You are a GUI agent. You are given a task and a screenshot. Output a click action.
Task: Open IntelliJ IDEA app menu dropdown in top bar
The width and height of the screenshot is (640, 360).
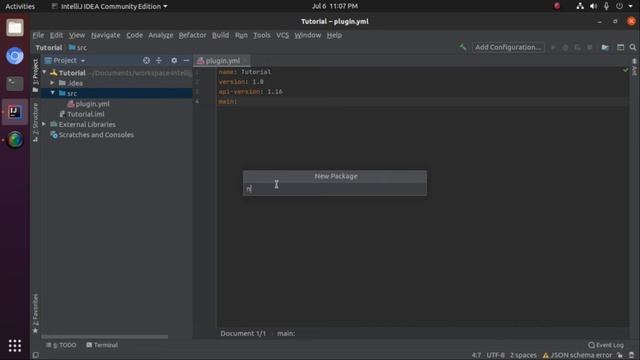[x=109, y=6]
